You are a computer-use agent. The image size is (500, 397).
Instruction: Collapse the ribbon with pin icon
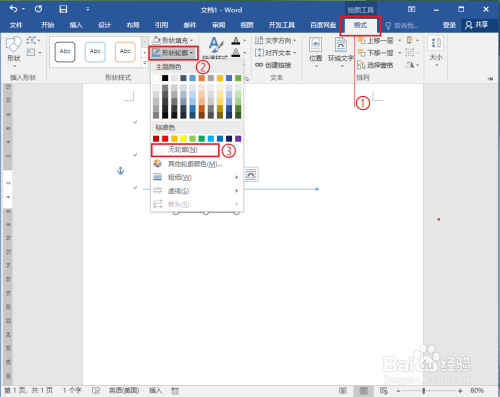pyautogui.click(x=490, y=79)
